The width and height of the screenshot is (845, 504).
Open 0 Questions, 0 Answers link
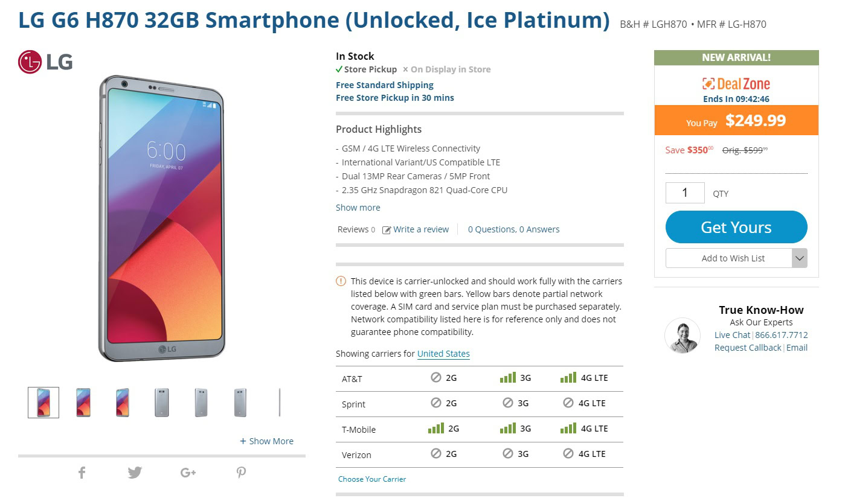(x=513, y=229)
